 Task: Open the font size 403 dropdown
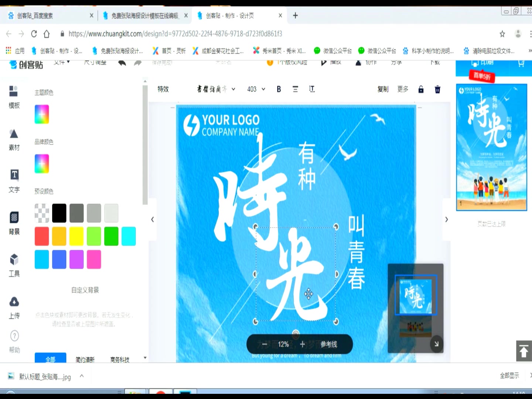tap(256, 89)
